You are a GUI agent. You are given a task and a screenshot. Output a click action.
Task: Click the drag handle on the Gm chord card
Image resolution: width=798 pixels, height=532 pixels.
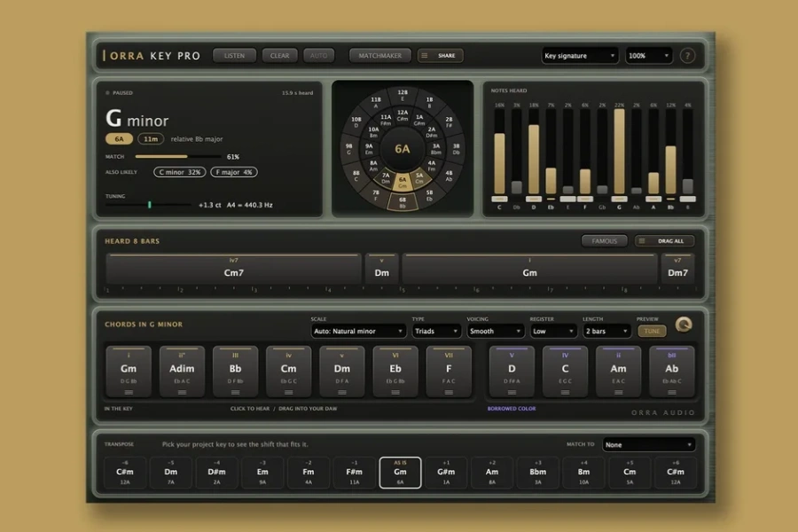coord(129,392)
